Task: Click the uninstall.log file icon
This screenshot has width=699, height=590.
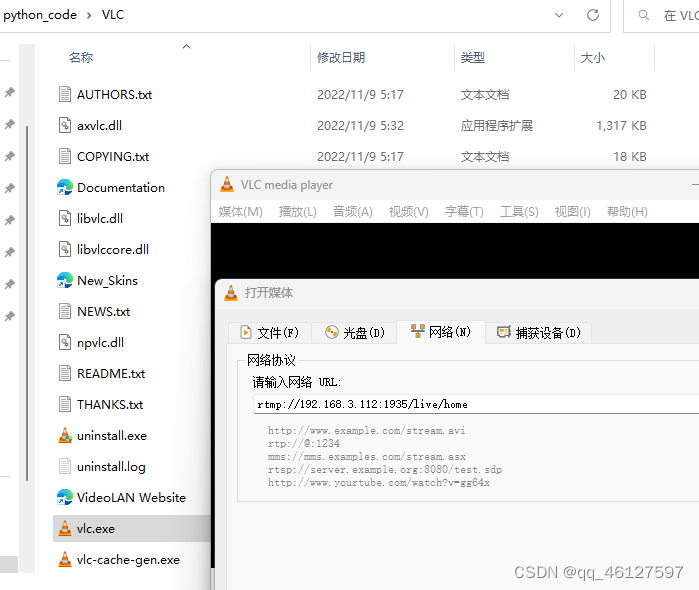Action: [x=65, y=466]
